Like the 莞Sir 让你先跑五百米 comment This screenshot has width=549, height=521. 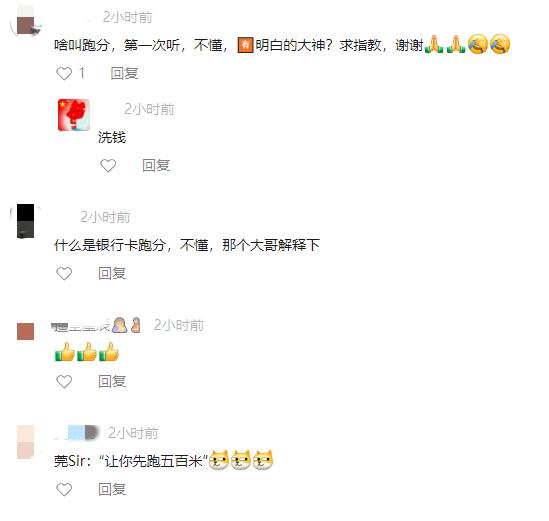(x=64, y=489)
